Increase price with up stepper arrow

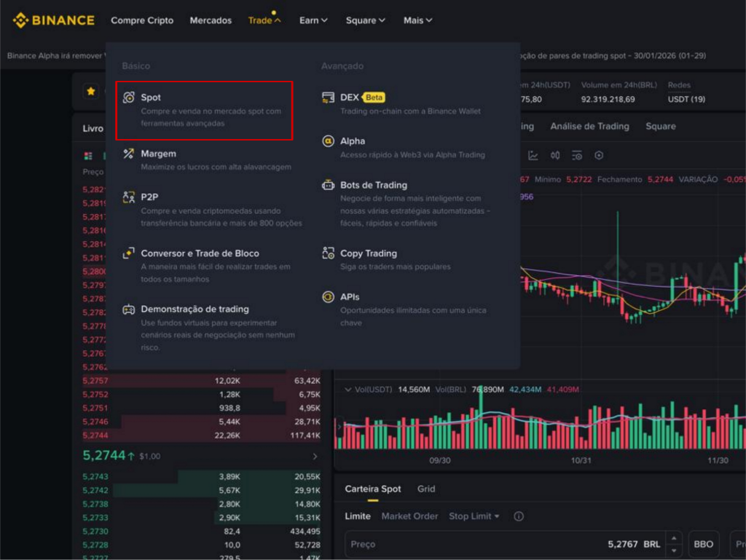pyautogui.click(x=674, y=538)
